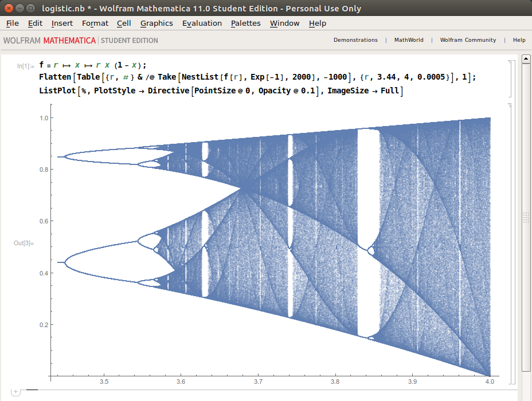
Task: Click the Help link in the toolbar
Action: point(519,40)
